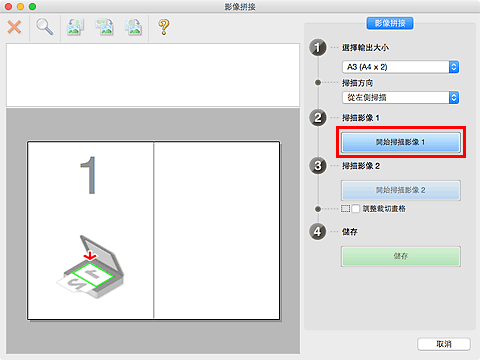Click the yellow minimize window button
The width and height of the screenshot is (480, 360).
click(x=20, y=6)
